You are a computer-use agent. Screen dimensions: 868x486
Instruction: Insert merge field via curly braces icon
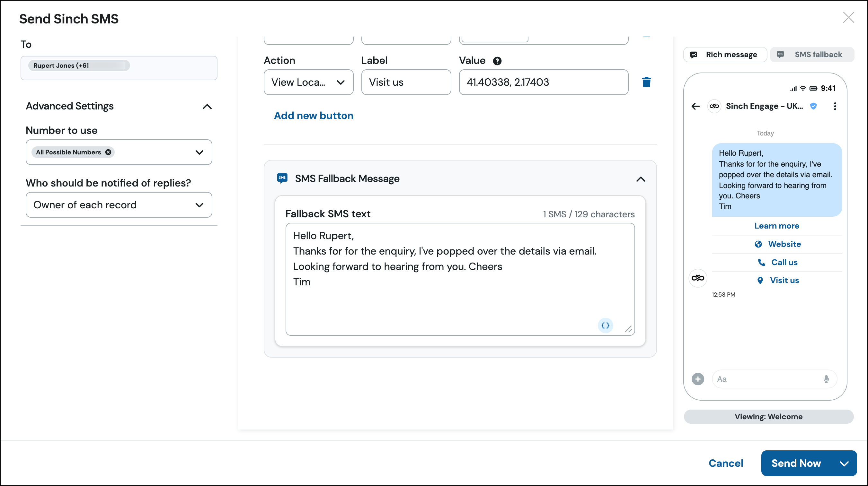(x=605, y=325)
